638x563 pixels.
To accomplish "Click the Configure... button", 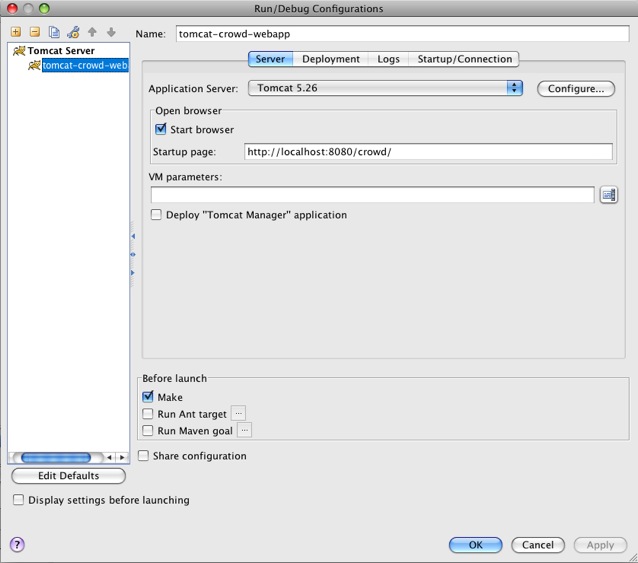I will click(575, 89).
